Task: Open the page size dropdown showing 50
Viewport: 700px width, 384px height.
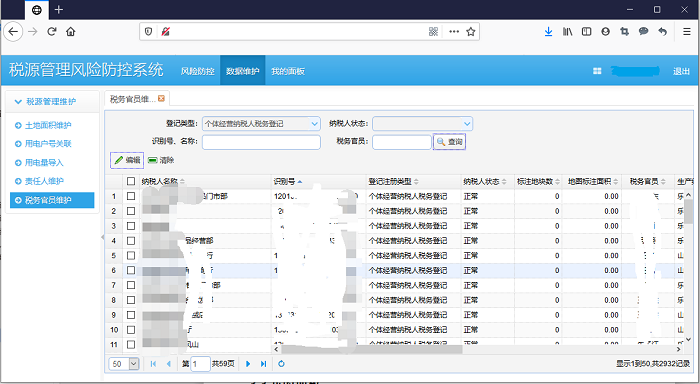Action: pyautogui.click(x=134, y=364)
